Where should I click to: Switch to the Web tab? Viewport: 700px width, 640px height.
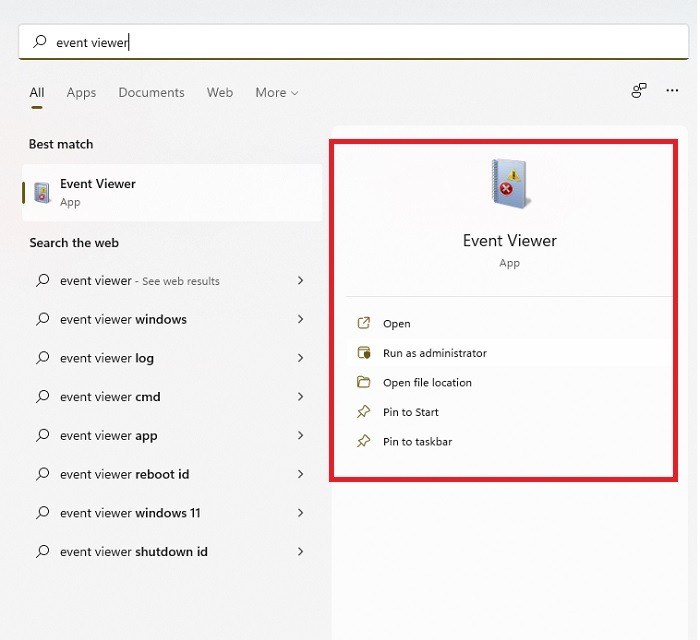tap(220, 92)
